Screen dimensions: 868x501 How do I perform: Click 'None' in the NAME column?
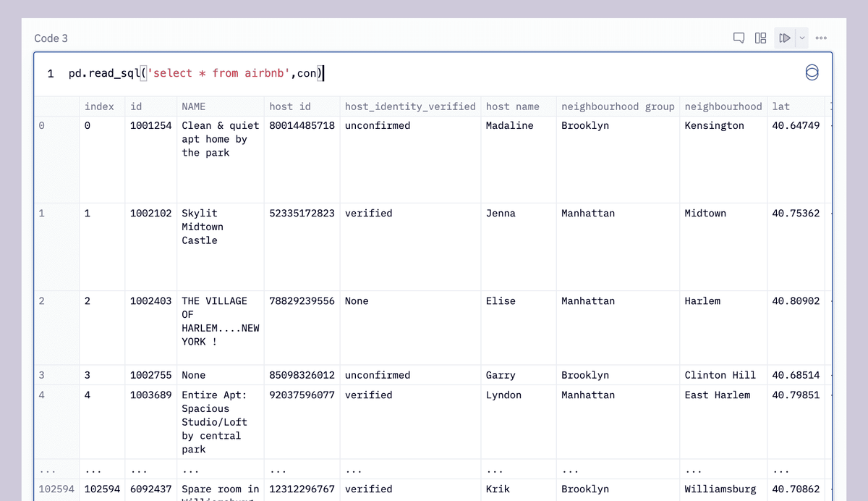click(193, 375)
